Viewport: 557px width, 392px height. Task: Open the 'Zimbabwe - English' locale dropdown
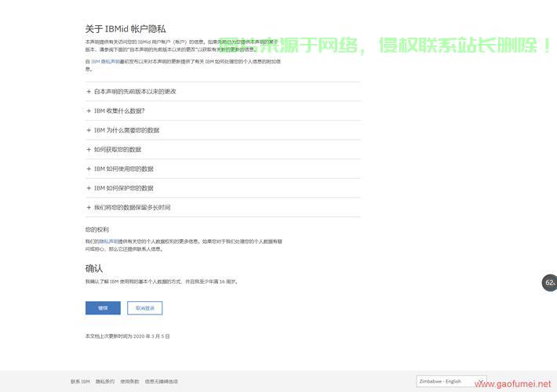(451, 381)
